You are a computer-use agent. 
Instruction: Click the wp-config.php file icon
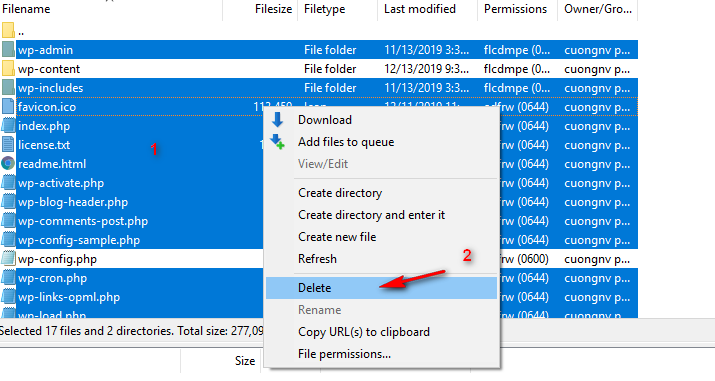pos(8,259)
